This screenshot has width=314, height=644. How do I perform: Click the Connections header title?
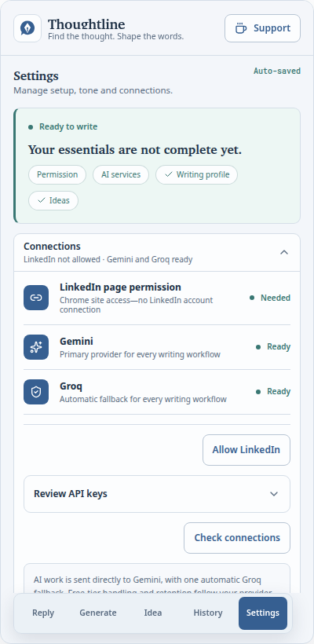52,247
